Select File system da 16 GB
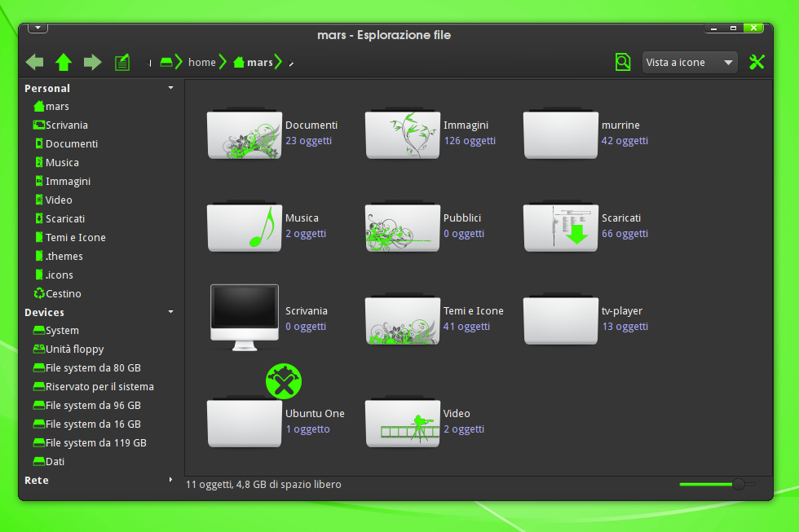The image size is (799, 532). (x=86, y=424)
